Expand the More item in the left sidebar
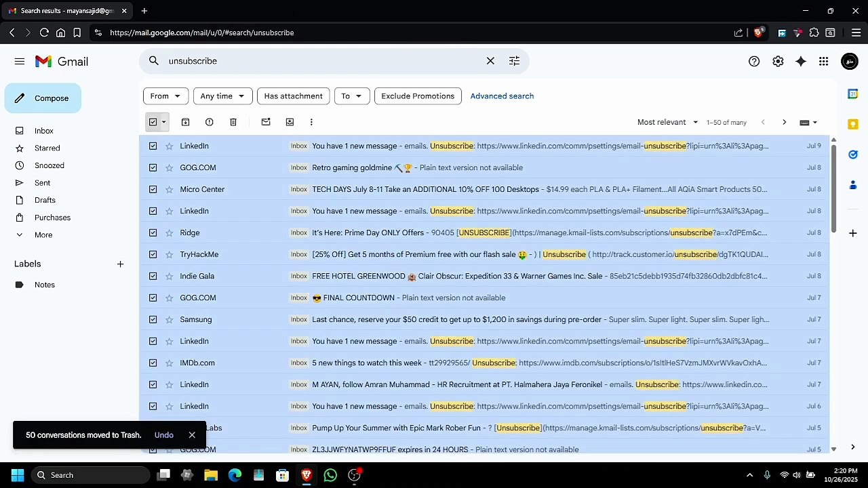The image size is (868, 488). (x=43, y=235)
